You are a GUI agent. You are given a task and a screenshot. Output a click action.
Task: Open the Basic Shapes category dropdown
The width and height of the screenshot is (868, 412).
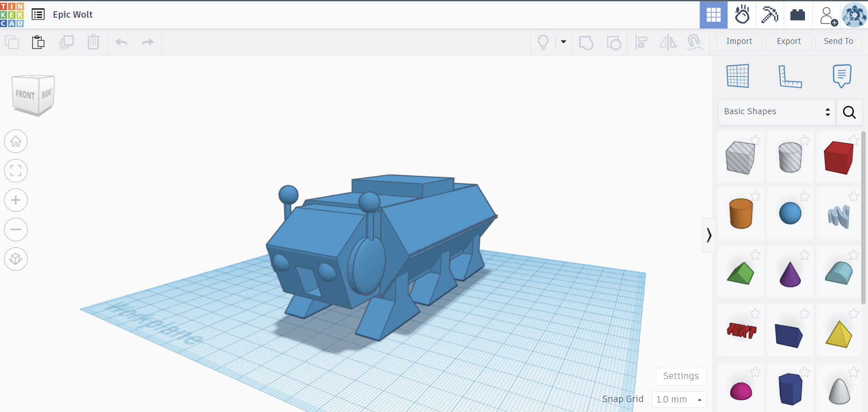point(776,111)
